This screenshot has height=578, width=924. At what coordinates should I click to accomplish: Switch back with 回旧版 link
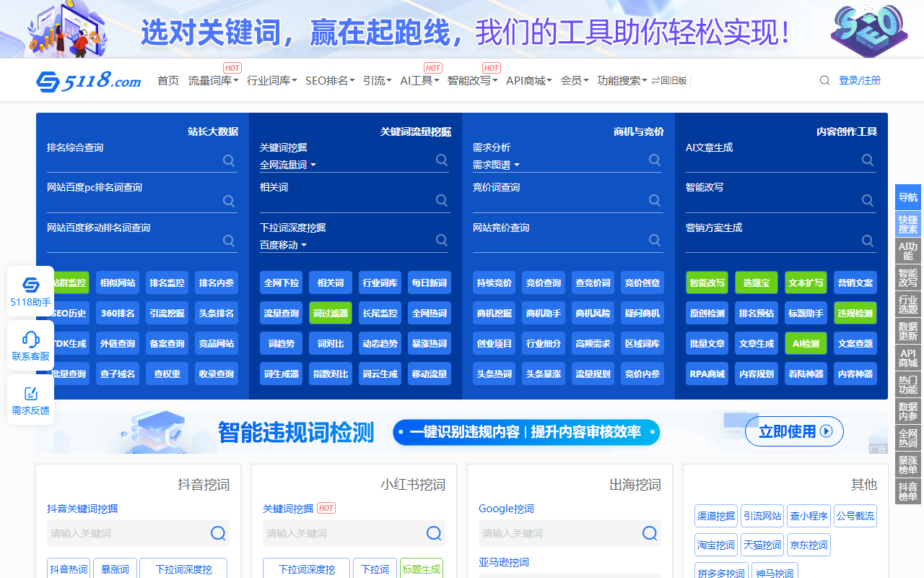[669, 81]
